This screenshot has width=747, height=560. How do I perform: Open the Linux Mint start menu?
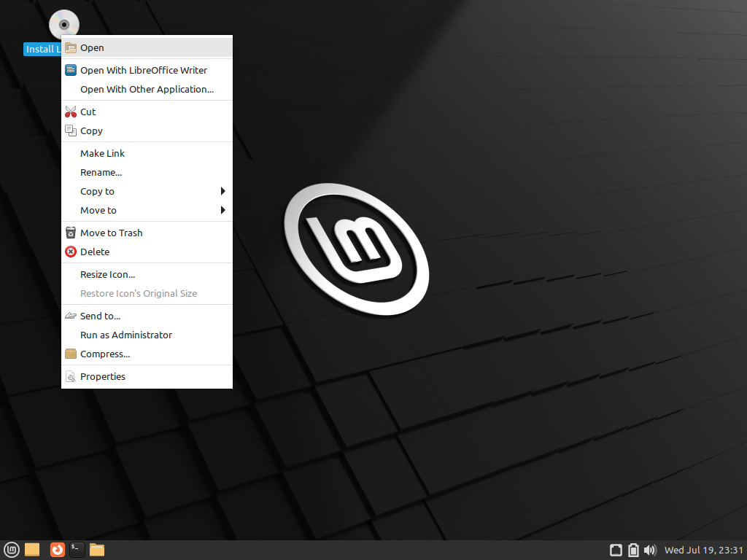coord(12,550)
